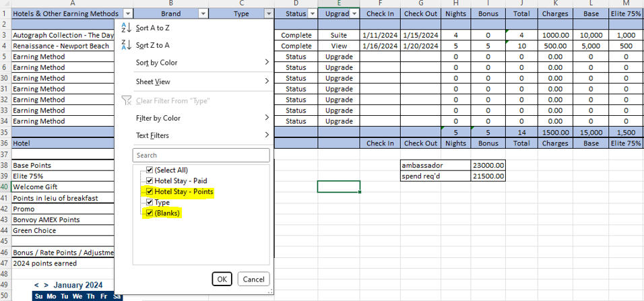This screenshot has width=644, height=301.
Task: Open filter dropdown for Brand column
Action: (x=203, y=13)
